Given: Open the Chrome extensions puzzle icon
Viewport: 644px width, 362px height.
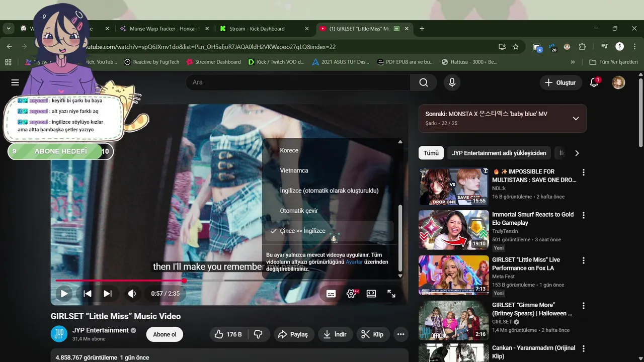Looking at the screenshot, I should click(x=582, y=47).
